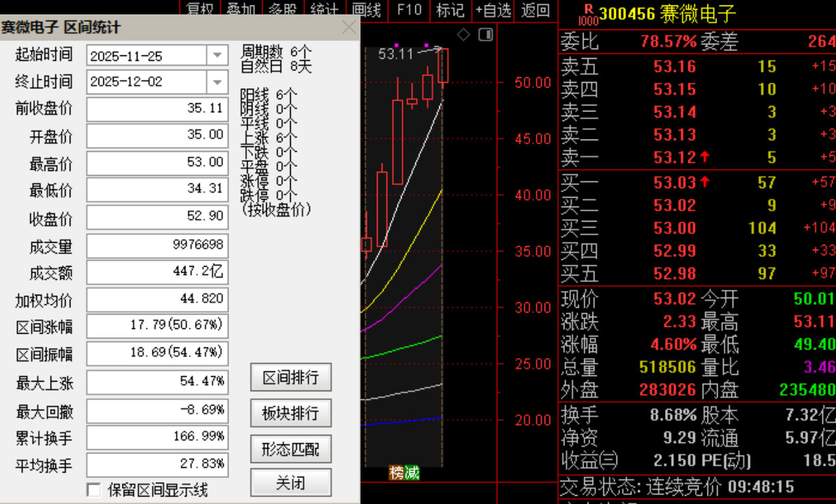Enable 保留区间显示线 checkbox

pos(94,490)
